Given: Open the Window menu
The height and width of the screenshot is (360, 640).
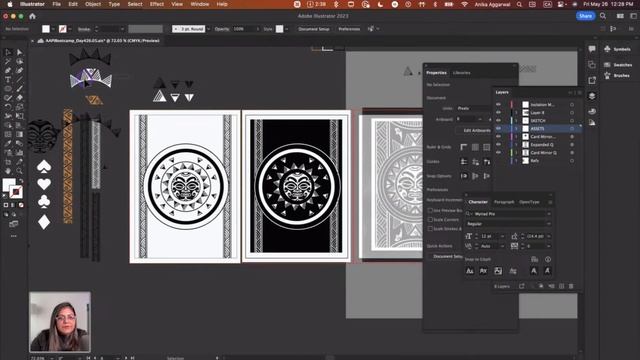Looking at the screenshot, I should click(x=200, y=4).
